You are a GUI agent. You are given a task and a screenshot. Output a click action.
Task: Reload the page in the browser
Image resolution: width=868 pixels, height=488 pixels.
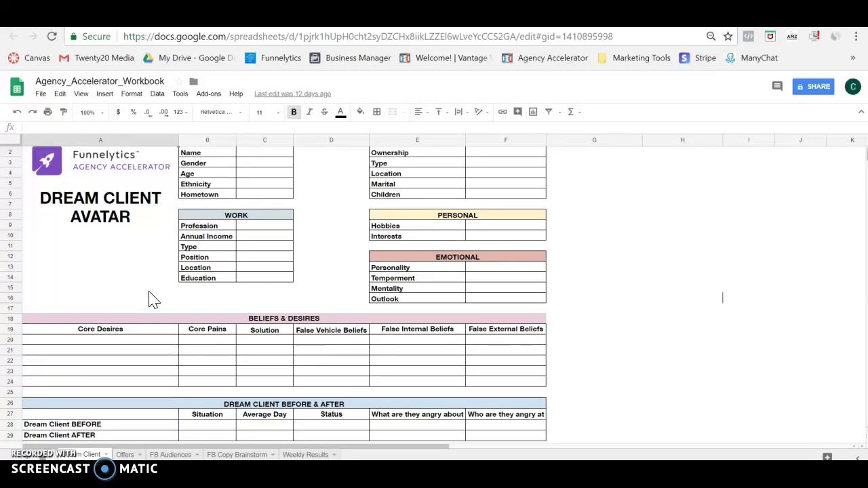[52, 36]
